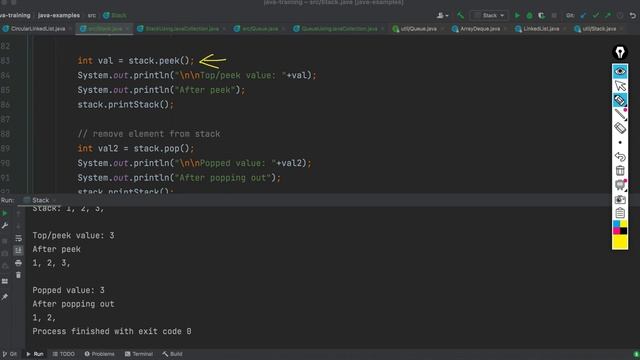This screenshot has height=360, width=640.
Task: Click wrench icon in Run panel sidebar
Action: [x=5, y=226]
